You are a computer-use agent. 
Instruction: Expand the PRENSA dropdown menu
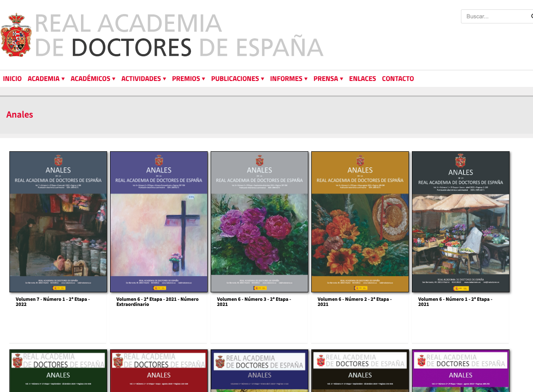click(x=328, y=79)
